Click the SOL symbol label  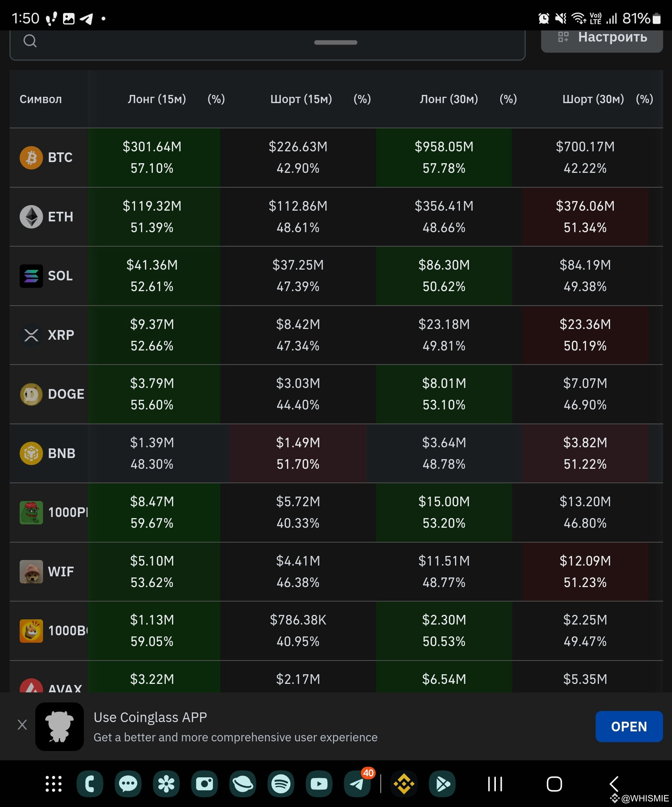60,276
